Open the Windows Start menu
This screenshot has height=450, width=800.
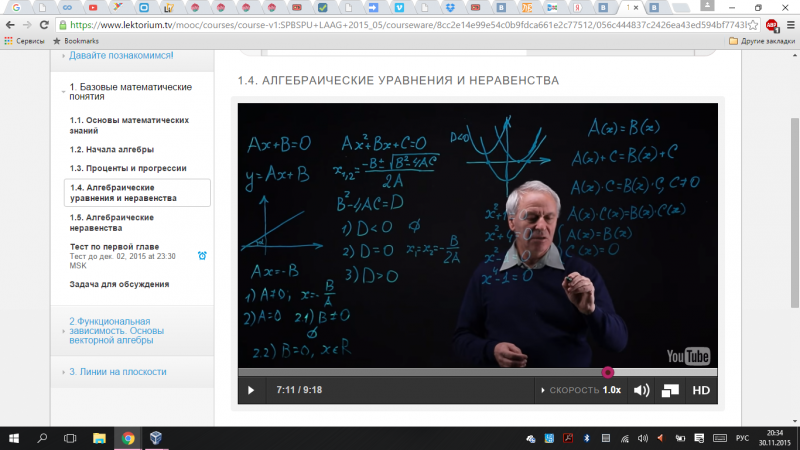click(x=14, y=438)
